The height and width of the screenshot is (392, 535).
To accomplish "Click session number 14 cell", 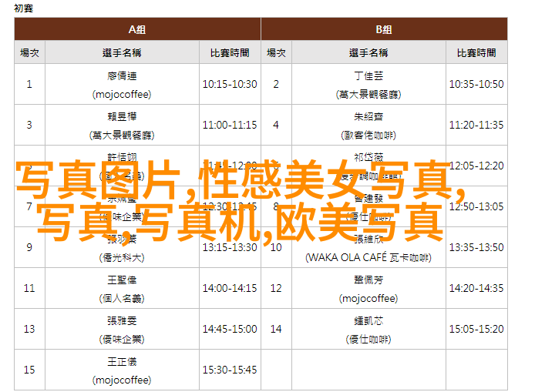I will (x=276, y=329).
